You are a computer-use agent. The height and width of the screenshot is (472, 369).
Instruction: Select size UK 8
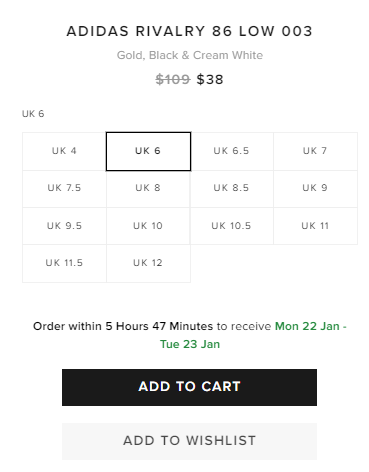(148, 189)
